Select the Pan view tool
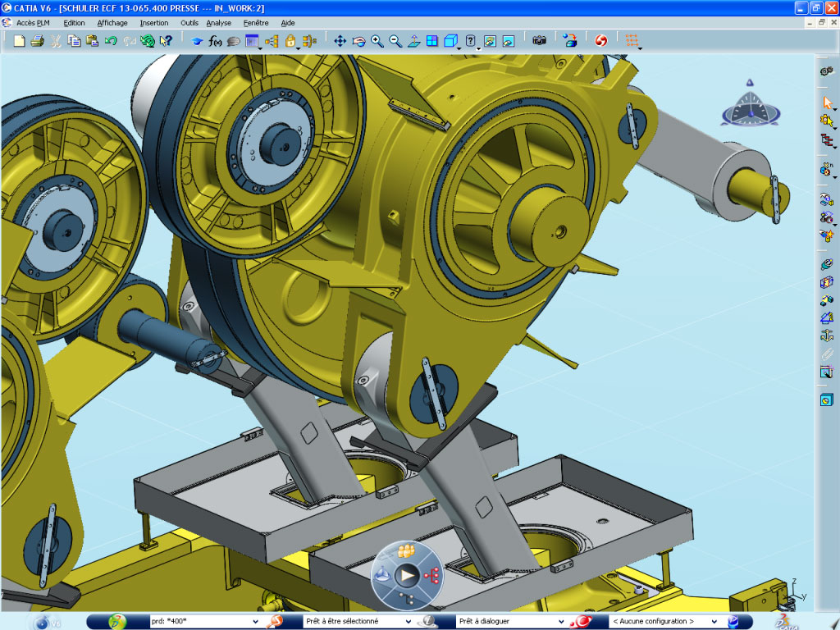The height and width of the screenshot is (630, 840). coord(340,41)
